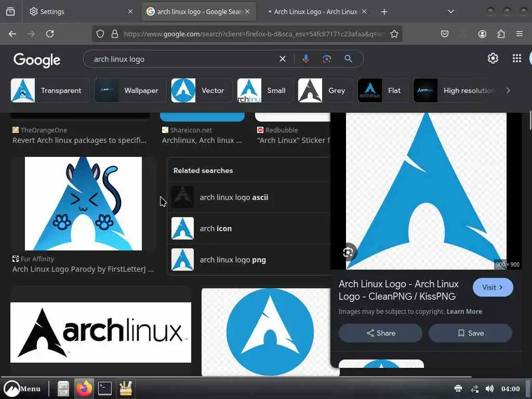Open Firefox hamburger application menu

[520, 34]
